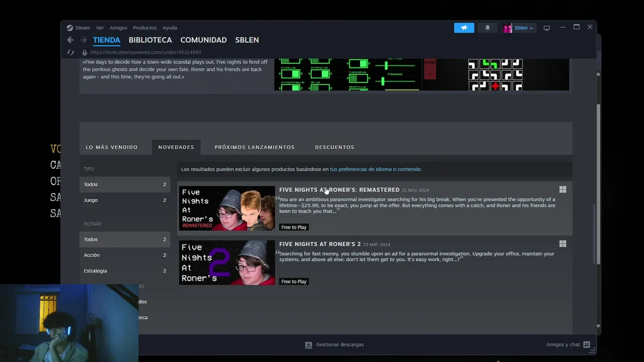This screenshot has width=644, height=362.
Task: Filter type by Juego
Action: (125, 200)
